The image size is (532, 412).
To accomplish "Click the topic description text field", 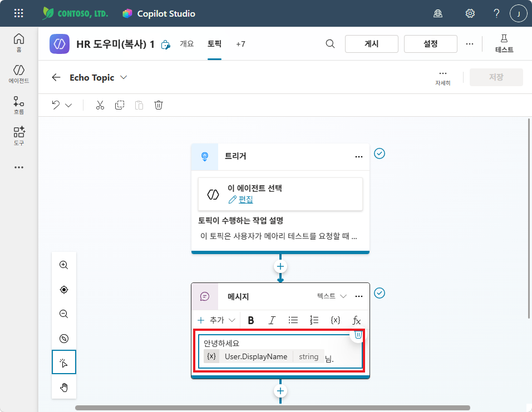I will pos(279,236).
